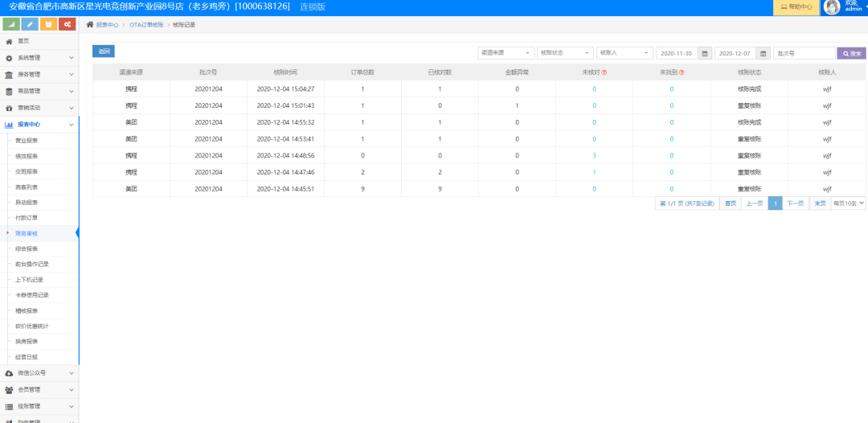Click the green chart shortcut icon
The width and height of the screenshot is (868, 423).
click(x=11, y=24)
